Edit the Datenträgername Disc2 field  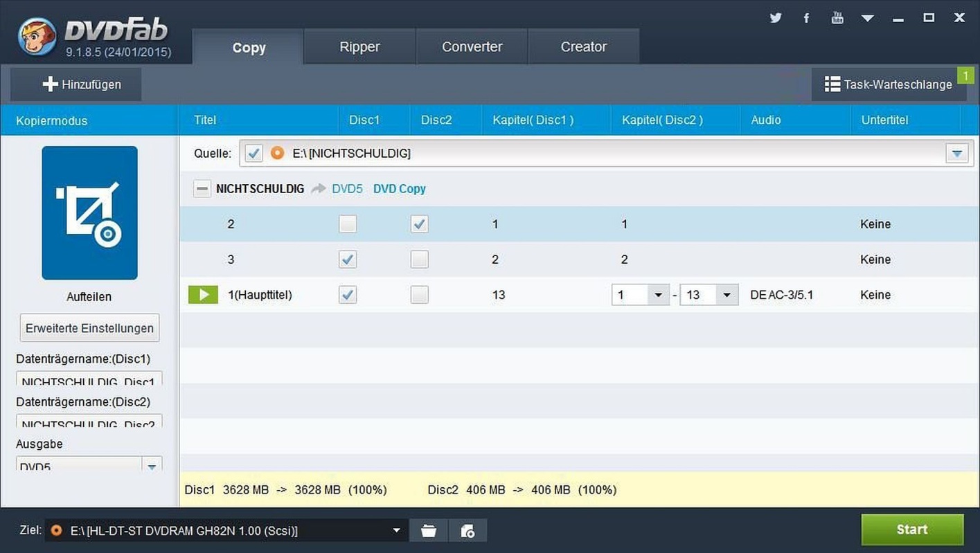pos(89,421)
